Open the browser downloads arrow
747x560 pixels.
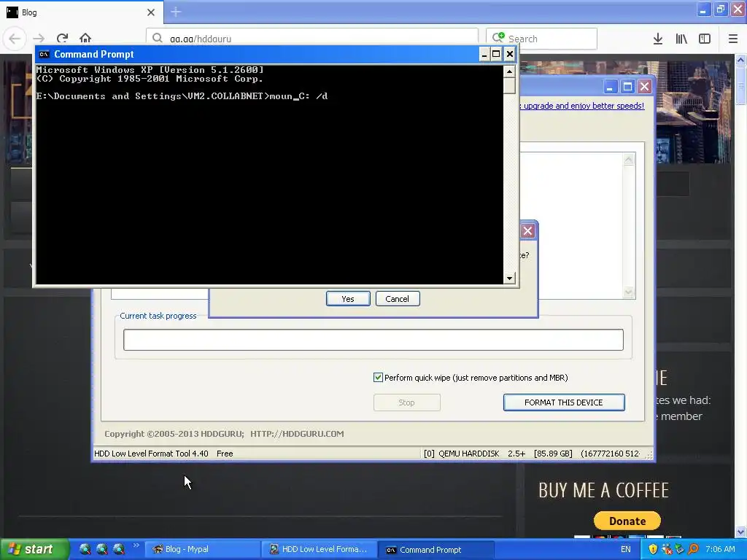(x=658, y=39)
